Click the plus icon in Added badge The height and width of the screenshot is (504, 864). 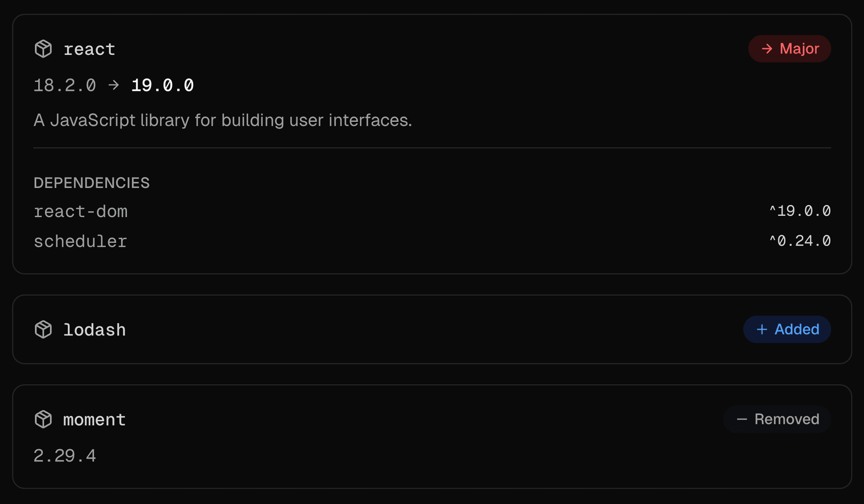[761, 330]
